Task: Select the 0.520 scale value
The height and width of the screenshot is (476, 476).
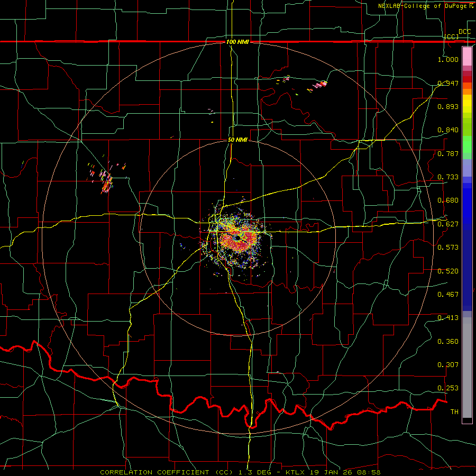Action: [448, 271]
